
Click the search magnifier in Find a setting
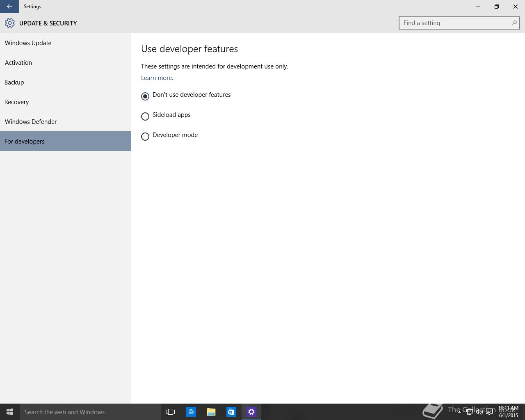tap(514, 23)
